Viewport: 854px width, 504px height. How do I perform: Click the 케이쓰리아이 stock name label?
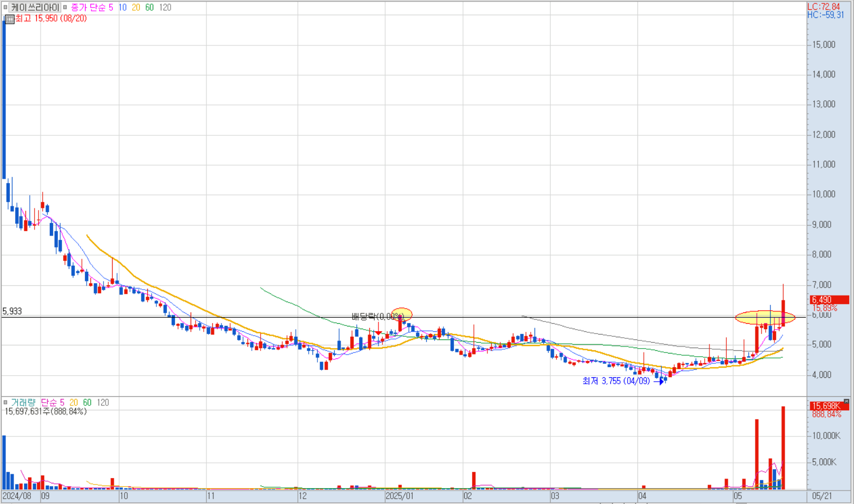point(35,8)
